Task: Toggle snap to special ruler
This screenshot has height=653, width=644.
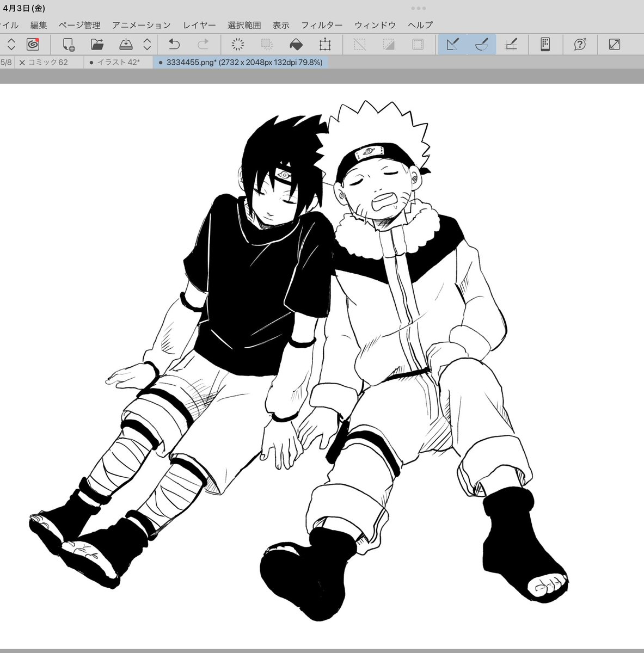Action: point(481,44)
